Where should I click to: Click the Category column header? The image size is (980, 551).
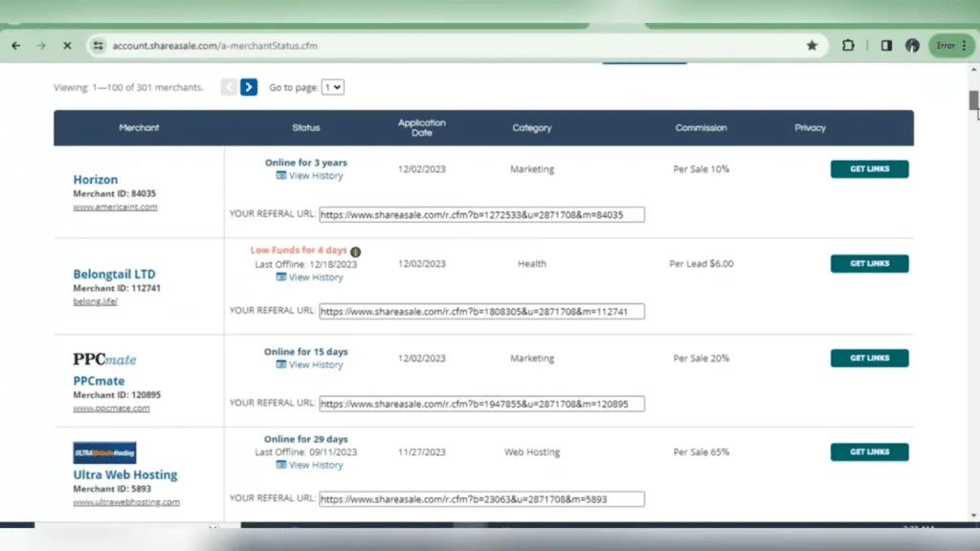pyautogui.click(x=532, y=127)
